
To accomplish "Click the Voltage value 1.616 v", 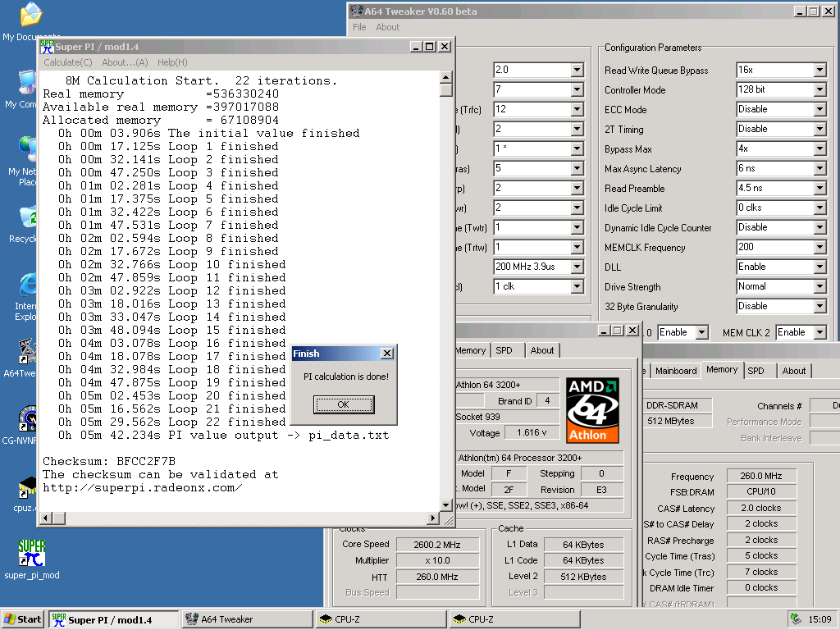I will tap(532, 433).
